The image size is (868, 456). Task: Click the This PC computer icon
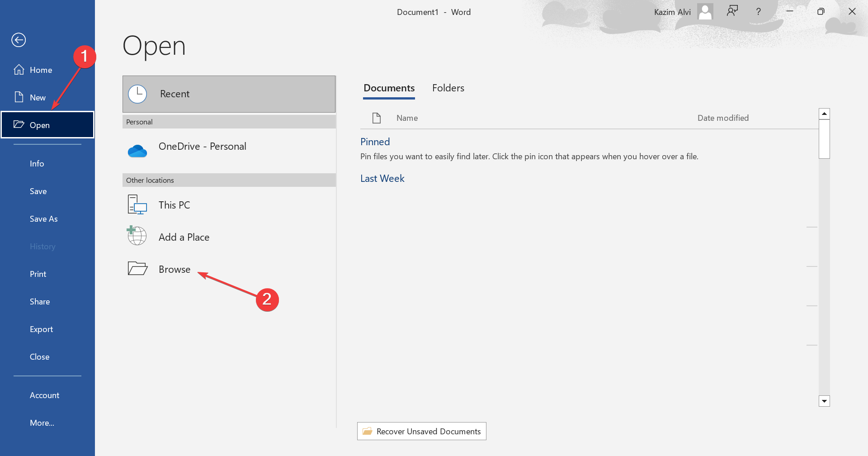click(137, 204)
